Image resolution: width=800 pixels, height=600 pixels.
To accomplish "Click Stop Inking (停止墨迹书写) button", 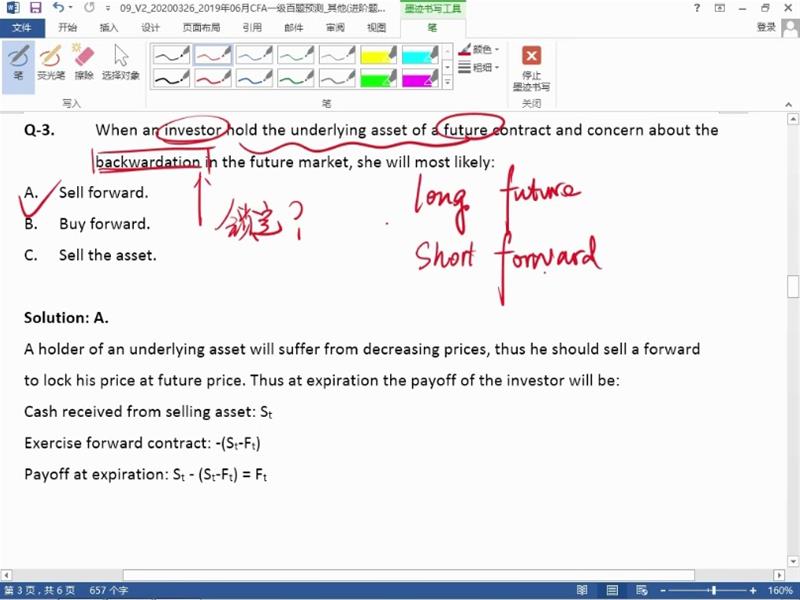I will (531, 67).
